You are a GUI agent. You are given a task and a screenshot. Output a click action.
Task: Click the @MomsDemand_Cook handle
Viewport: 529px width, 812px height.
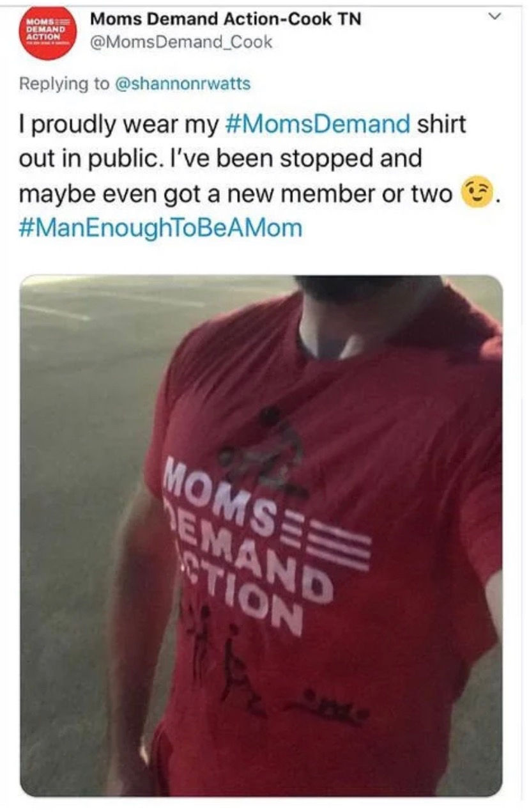click(x=181, y=43)
